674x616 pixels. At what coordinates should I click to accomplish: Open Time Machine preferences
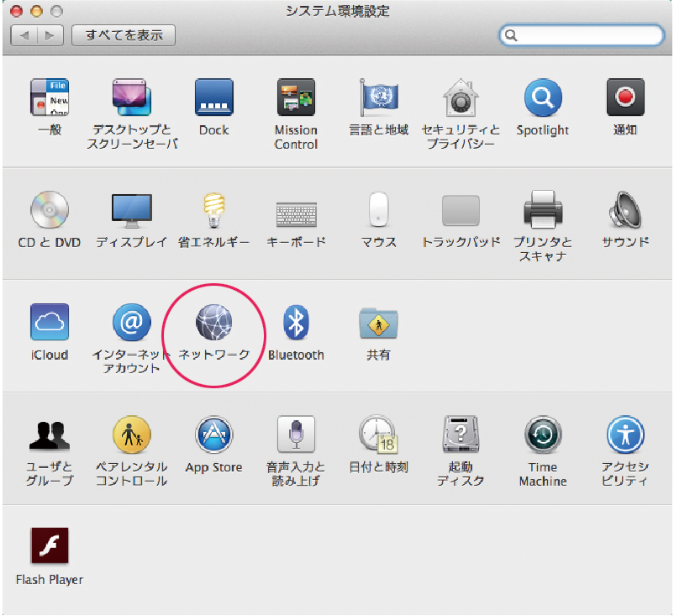(543, 434)
